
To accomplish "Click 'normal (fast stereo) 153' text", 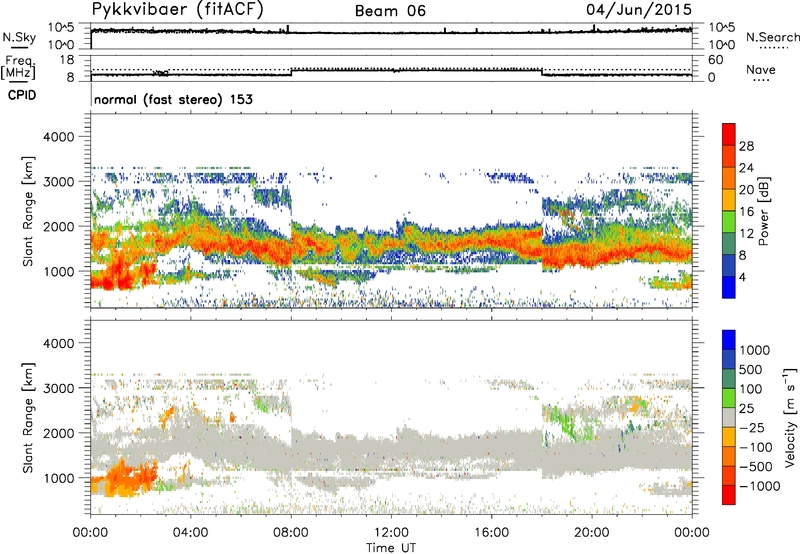I will (173, 99).
